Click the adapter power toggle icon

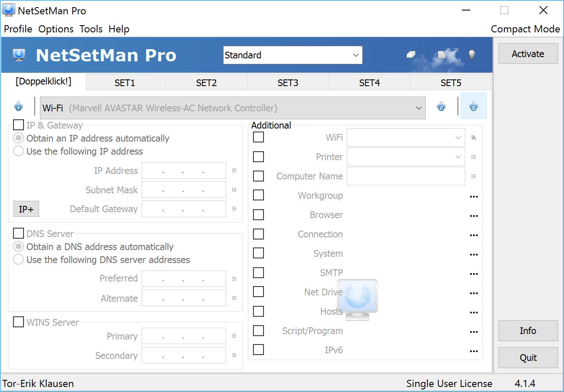pyautogui.click(x=474, y=106)
